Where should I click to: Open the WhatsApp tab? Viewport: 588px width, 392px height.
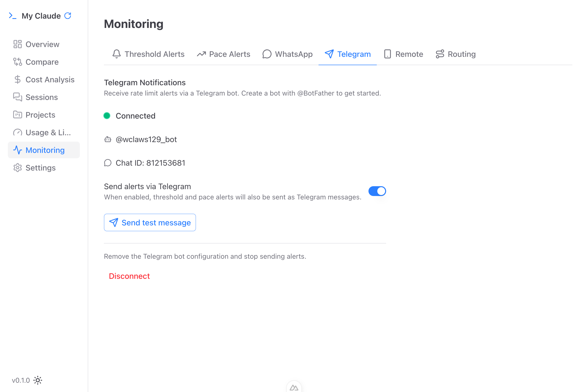287,54
